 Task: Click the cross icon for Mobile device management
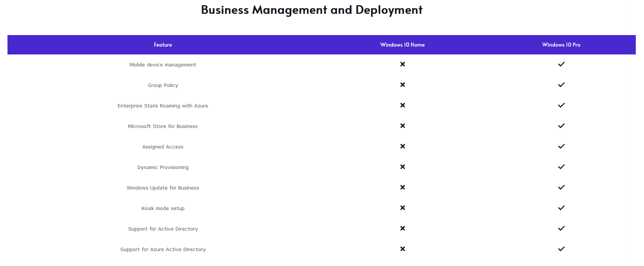point(402,64)
